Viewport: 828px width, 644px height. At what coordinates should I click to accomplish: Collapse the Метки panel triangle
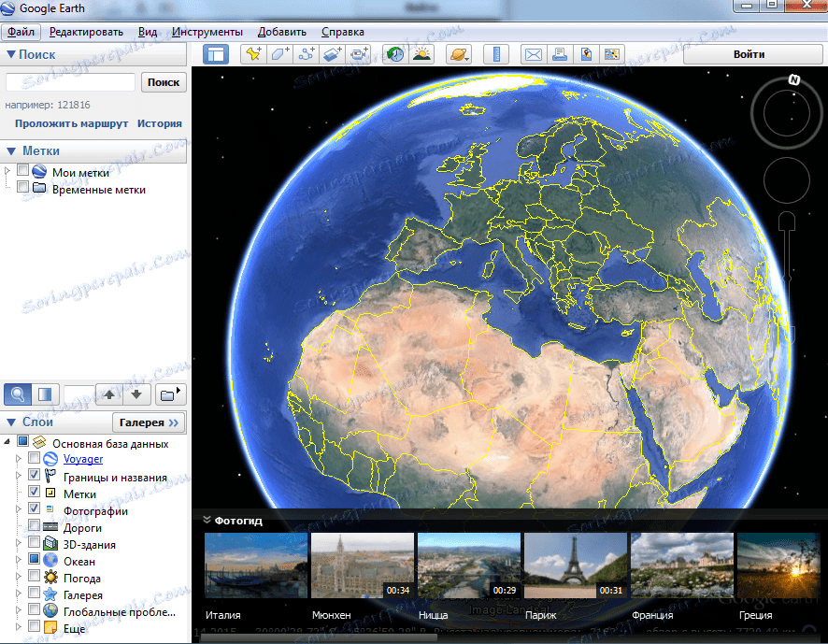pyautogui.click(x=10, y=151)
